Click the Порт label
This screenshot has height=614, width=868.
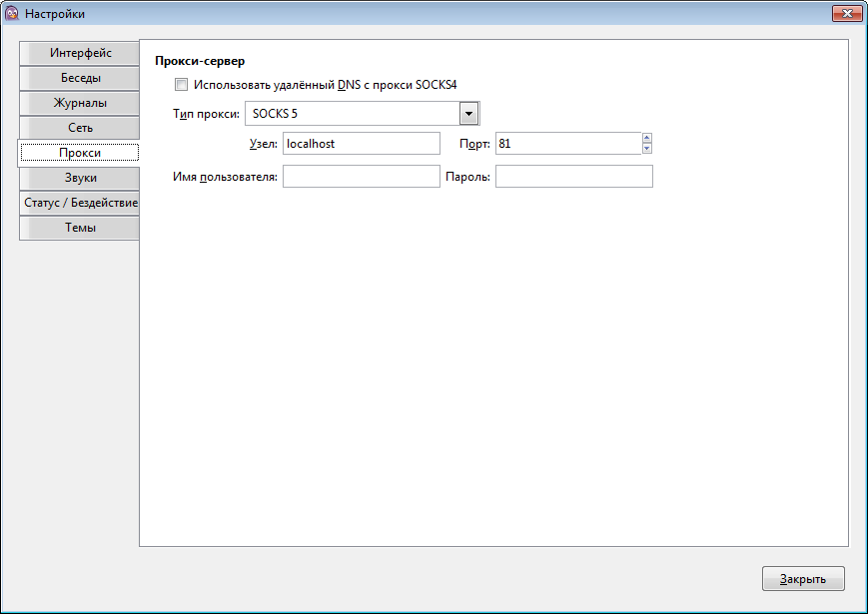coord(475,144)
